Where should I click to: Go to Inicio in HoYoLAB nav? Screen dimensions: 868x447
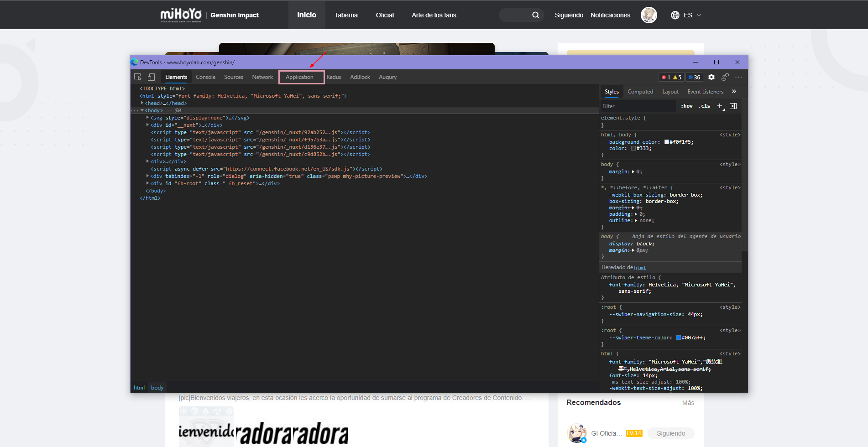click(307, 15)
